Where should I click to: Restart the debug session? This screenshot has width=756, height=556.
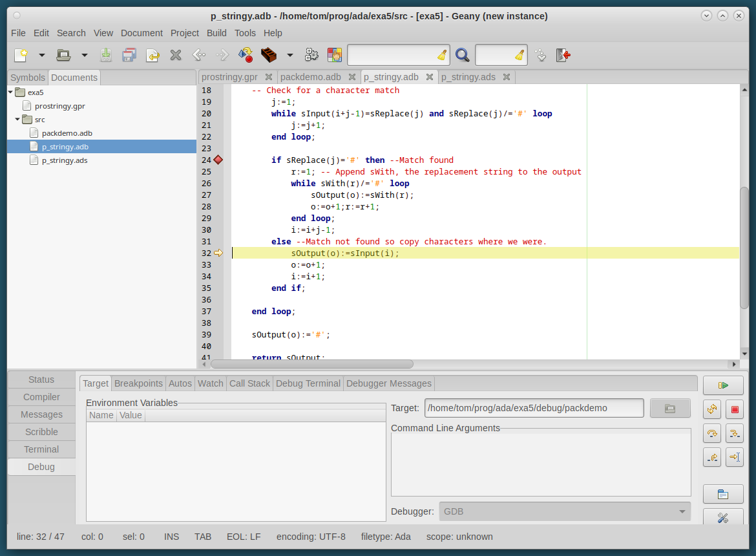(711, 409)
